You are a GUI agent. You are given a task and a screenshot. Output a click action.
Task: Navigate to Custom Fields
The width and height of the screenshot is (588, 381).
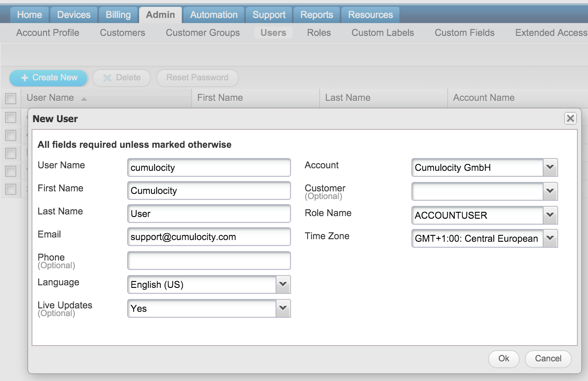pos(464,32)
